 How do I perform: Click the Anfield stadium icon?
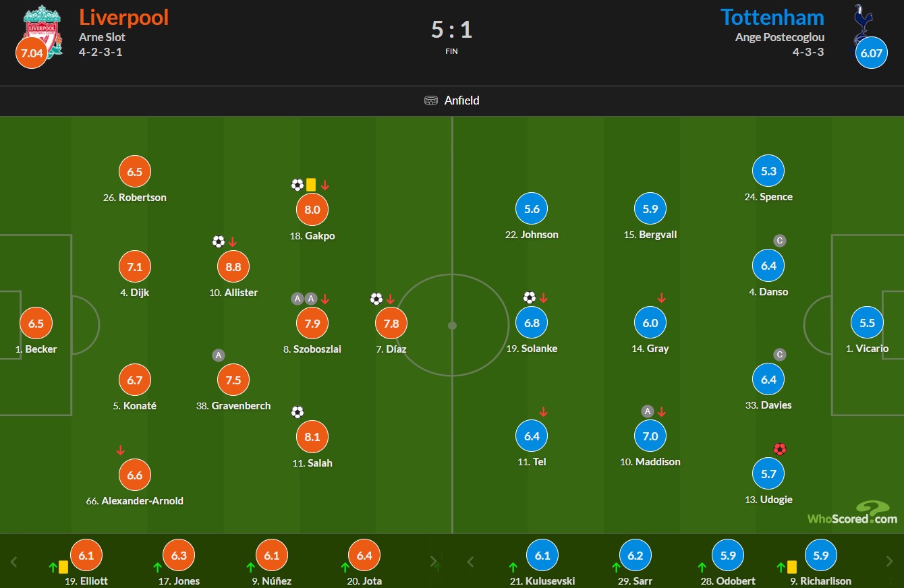(431, 100)
